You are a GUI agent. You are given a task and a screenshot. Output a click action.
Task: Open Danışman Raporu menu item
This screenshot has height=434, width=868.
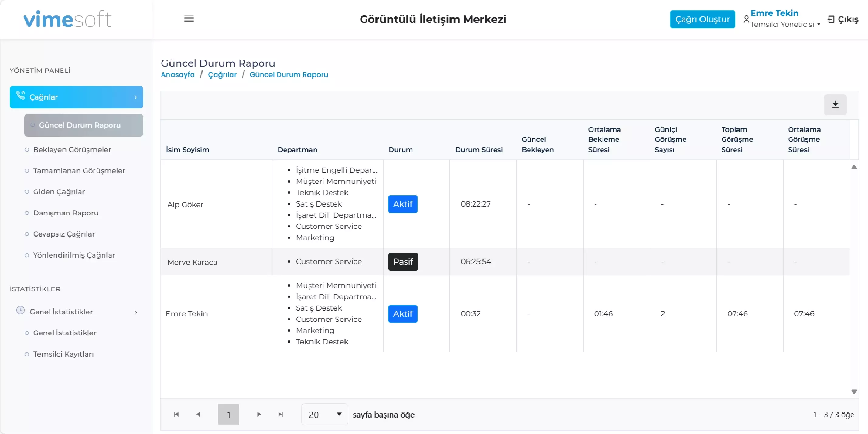point(66,213)
